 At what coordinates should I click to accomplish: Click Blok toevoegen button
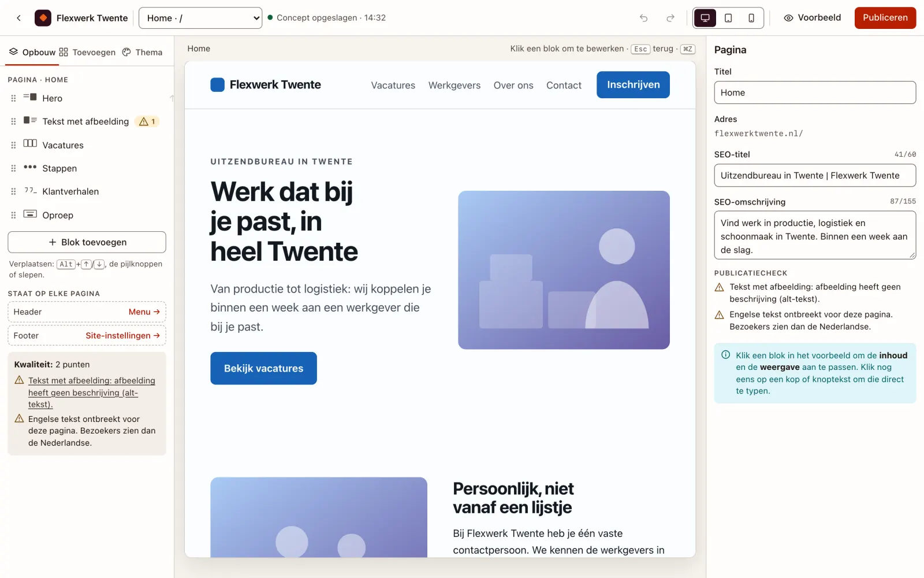click(87, 242)
